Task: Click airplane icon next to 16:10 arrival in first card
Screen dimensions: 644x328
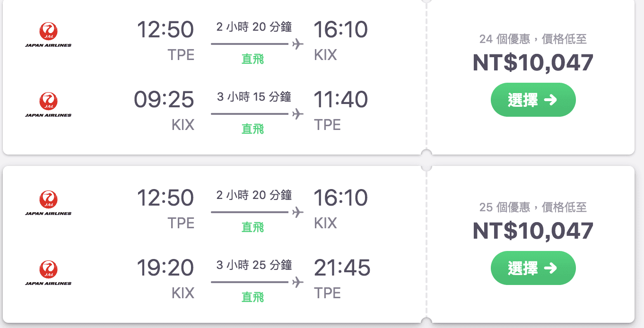Action: click(x=297, y=44)
